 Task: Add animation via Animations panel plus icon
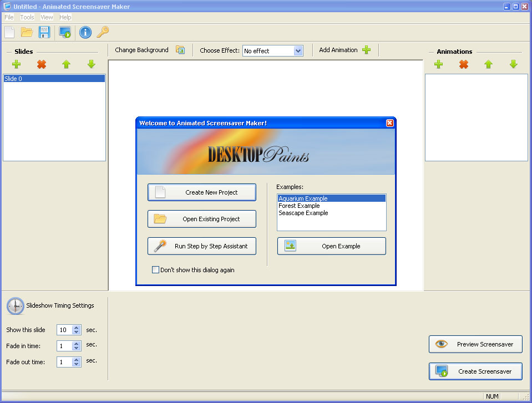click(438, 64)
